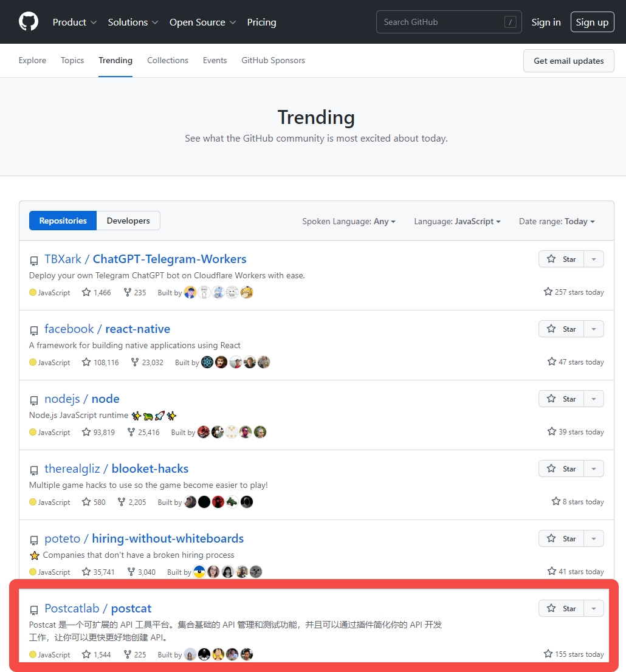Open the Product menu

75,22
